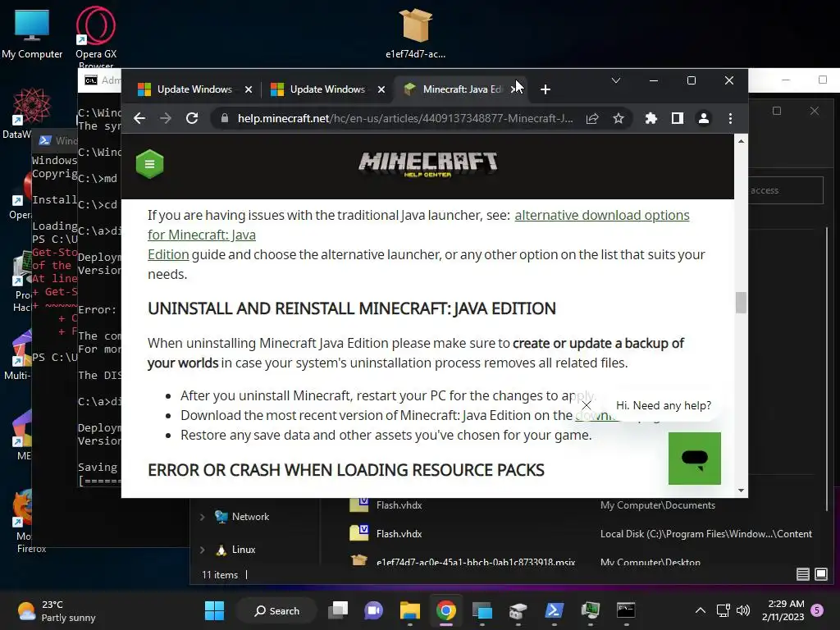Open network tray icon

pos(724,610)
